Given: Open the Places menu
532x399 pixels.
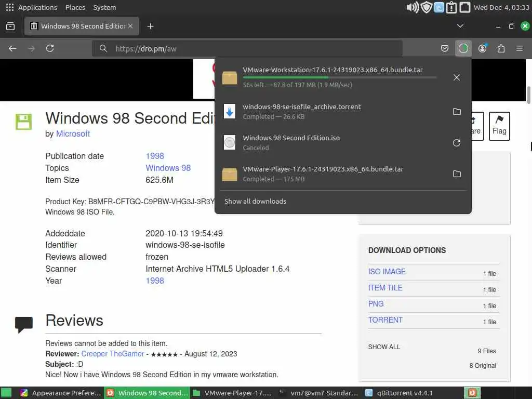Looking at the screenshot, I should tap(75, 7).
